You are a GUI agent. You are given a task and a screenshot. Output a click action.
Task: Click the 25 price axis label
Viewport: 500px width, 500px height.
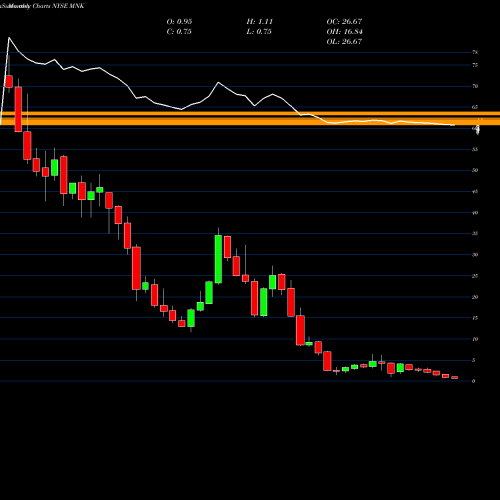(x=475, y=276)
